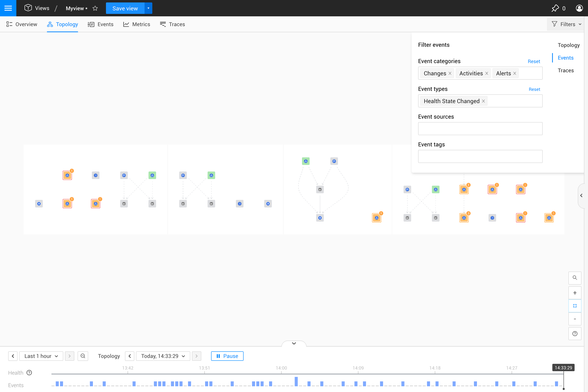Viewport: 588px width, 392px height.
Task: Remove the Alerts category tag
Action: [x=515, y=73]
